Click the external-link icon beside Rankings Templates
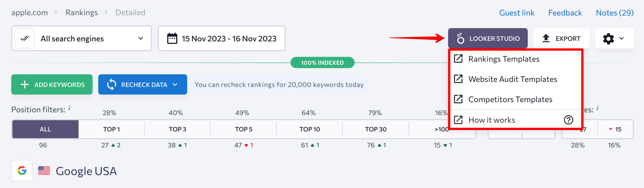Image resolution: width=644 pixels, height=188 pixels. tap(459, 58)
